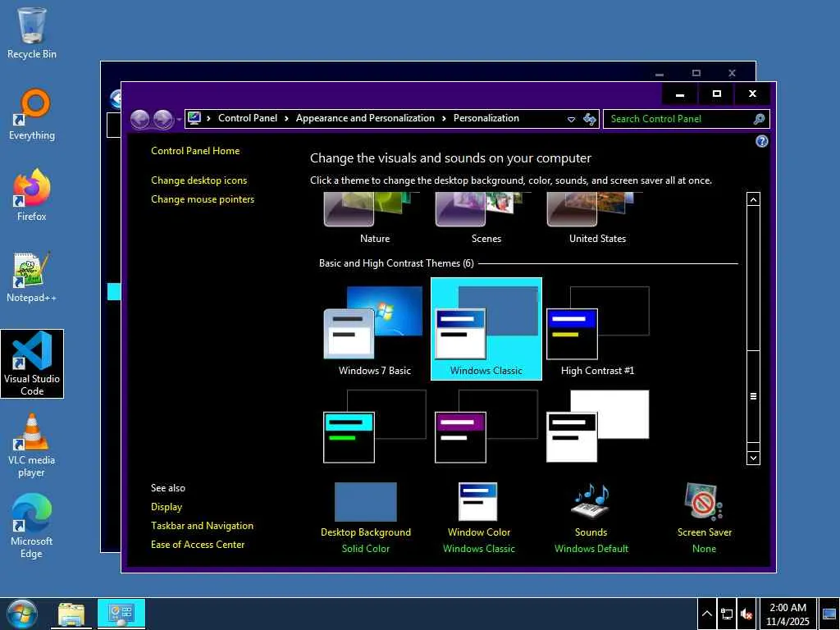Viewport: 840px width, 630px height.
Task: Open VLC media player shortcut
Action: (32, 445)
